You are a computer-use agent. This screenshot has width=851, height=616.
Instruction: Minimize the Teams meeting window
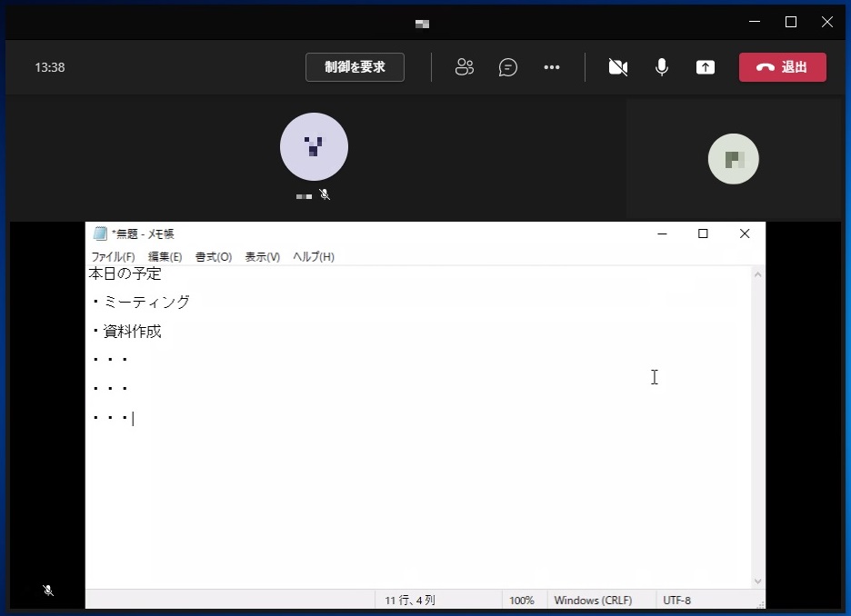click(x=755, y=22)
